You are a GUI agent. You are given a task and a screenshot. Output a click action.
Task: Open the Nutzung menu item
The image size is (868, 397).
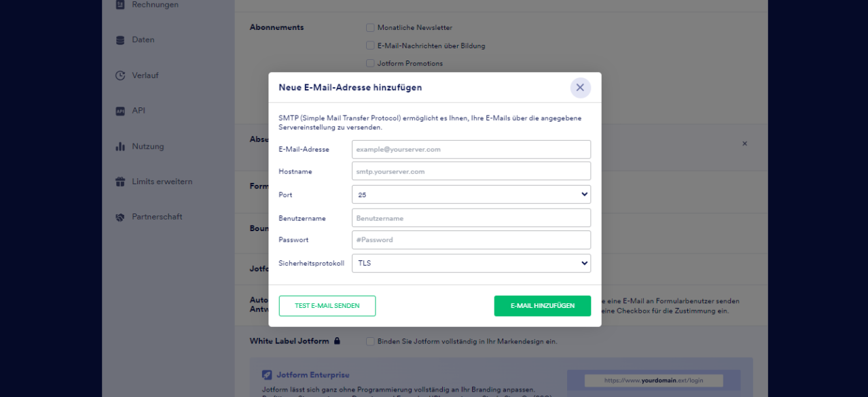[147, 146]
